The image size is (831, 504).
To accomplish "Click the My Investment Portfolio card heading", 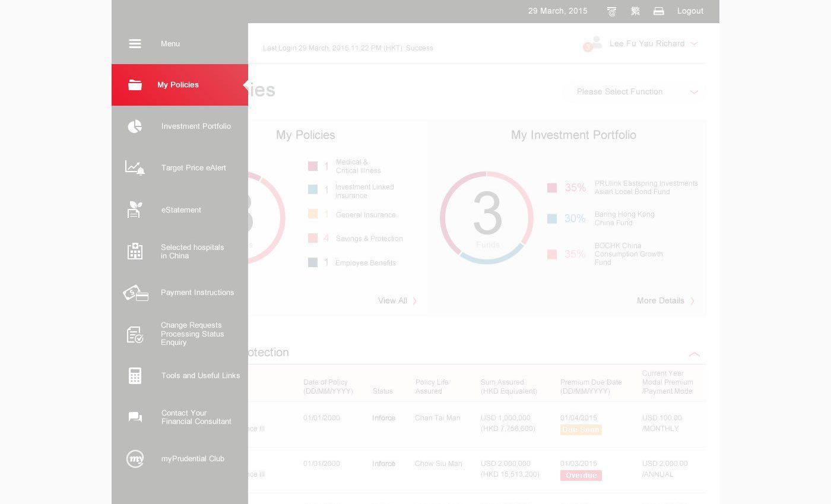I will click(573, 135).
